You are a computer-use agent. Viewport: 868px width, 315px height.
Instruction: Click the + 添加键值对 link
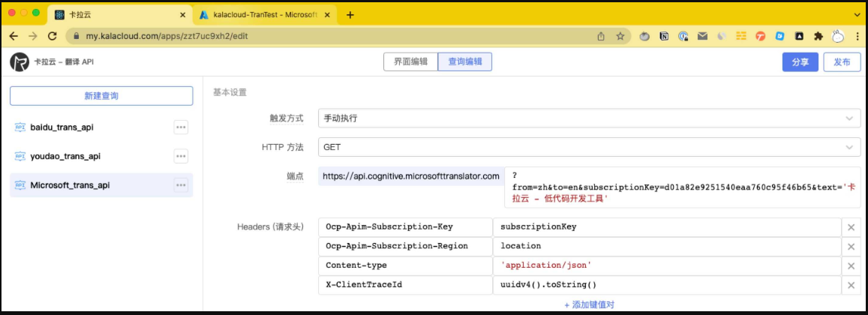pyautogui.click(x=589, y=304)
